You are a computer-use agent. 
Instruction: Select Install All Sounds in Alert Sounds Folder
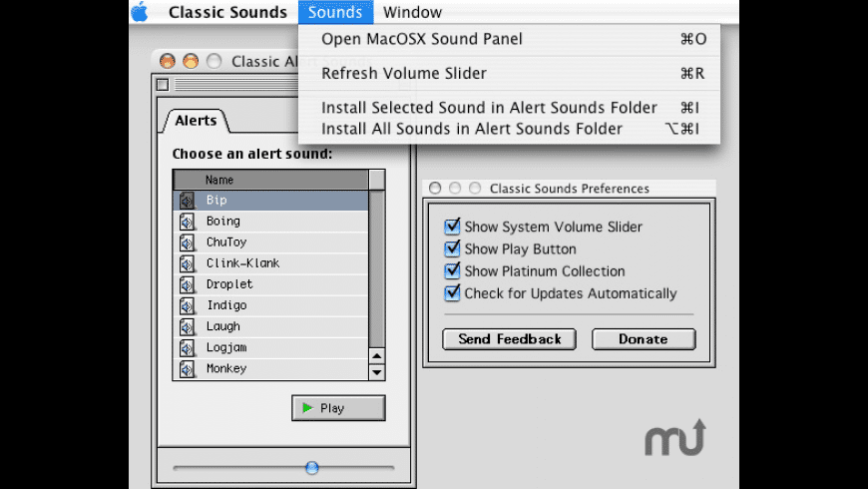click(x=509, y=129)
